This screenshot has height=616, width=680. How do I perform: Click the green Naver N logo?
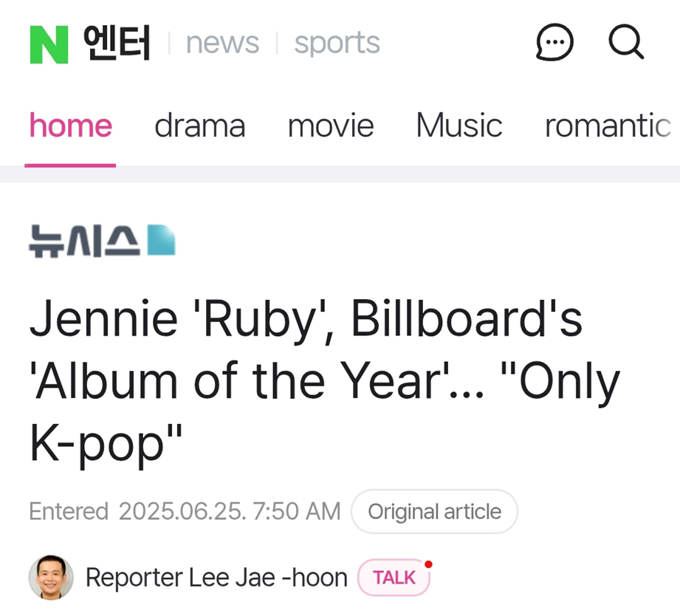49,44
